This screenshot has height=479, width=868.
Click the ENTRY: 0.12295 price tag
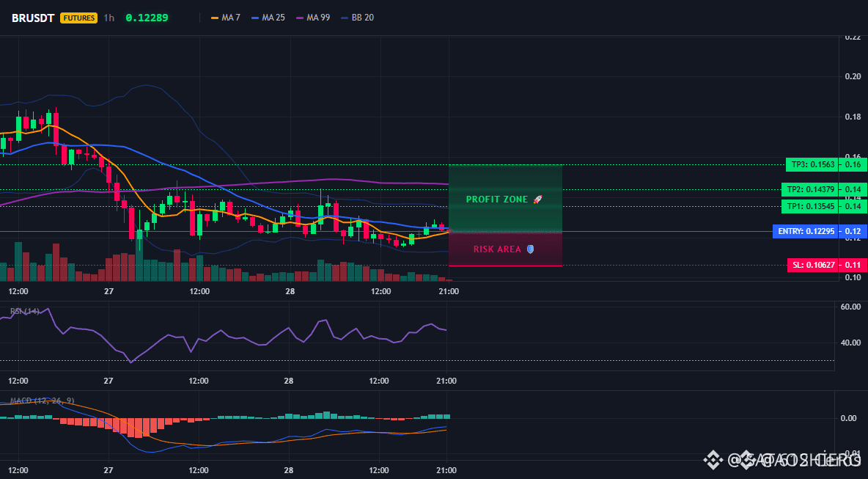(x=805, y=232)
